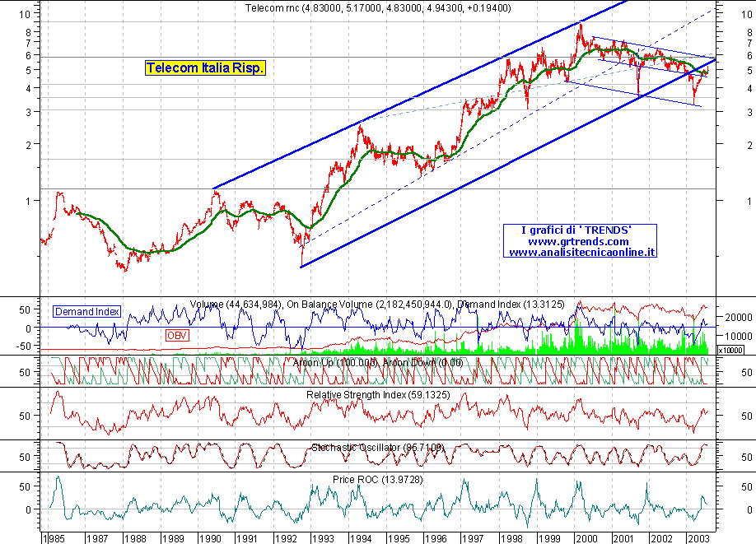Image resolution: width=756 pixels, height=544 pixels.
Task: Click the 2003 year label
Action: pyautogui.click(x=698, y=539)
